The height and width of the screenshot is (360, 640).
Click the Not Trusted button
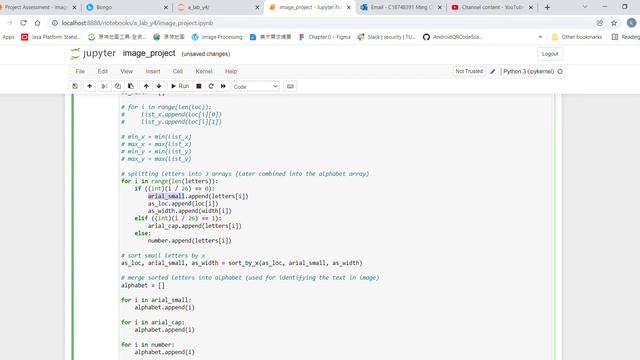(x=469, y=71)
